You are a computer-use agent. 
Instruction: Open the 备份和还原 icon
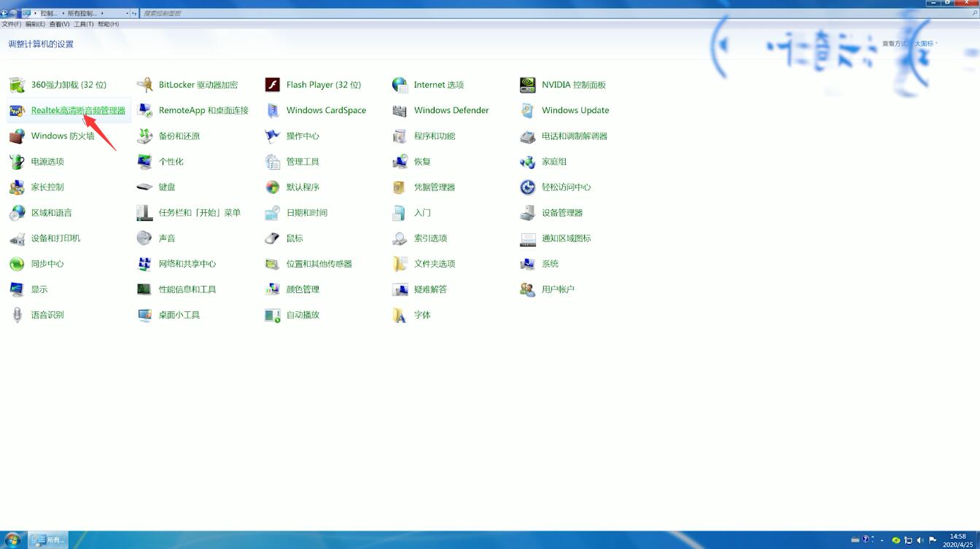pos(145,136)
